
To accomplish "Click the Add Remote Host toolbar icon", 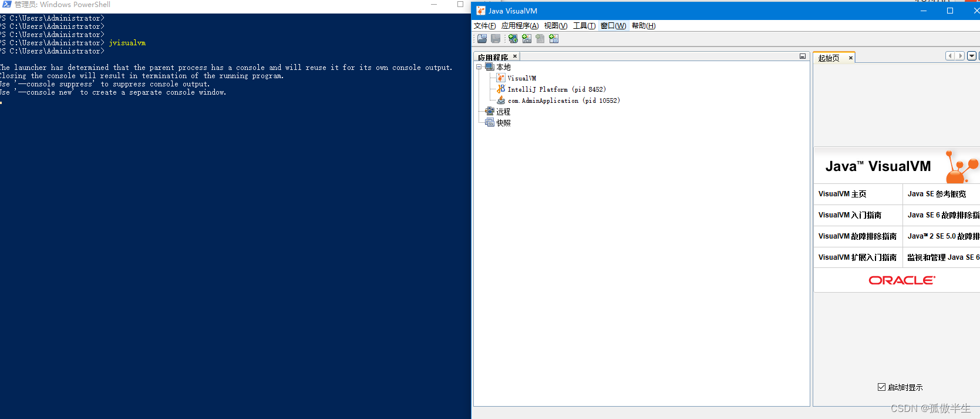I will (x=513, y=39).
